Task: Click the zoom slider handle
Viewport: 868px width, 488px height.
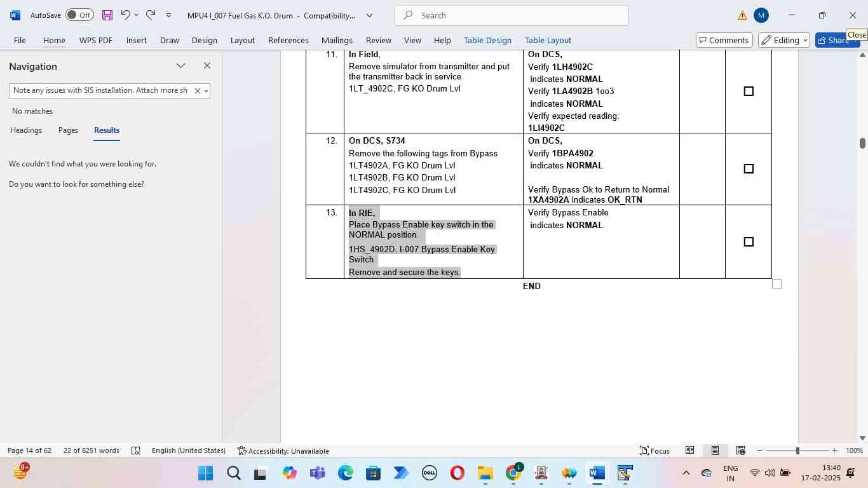Action: point(797,451)
